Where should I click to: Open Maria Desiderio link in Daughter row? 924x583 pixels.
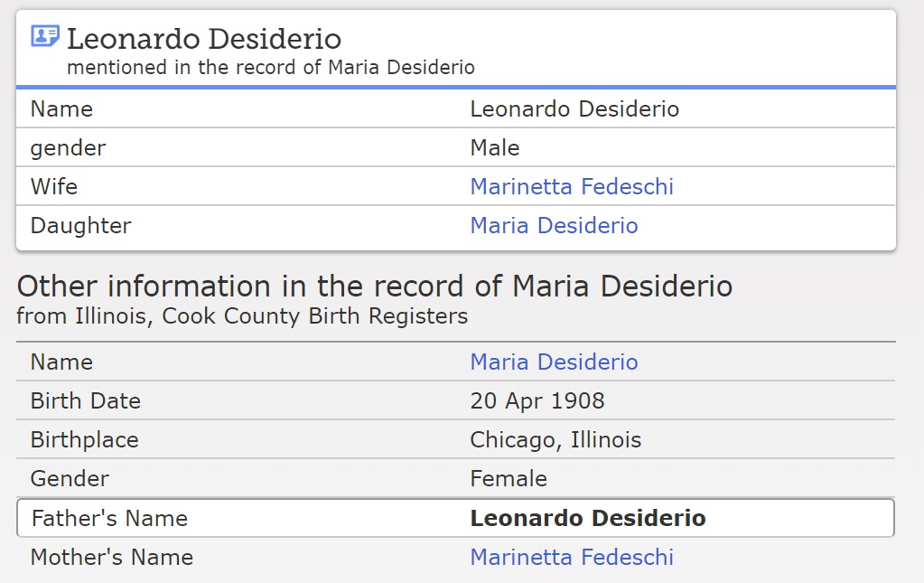click(554, 226)
